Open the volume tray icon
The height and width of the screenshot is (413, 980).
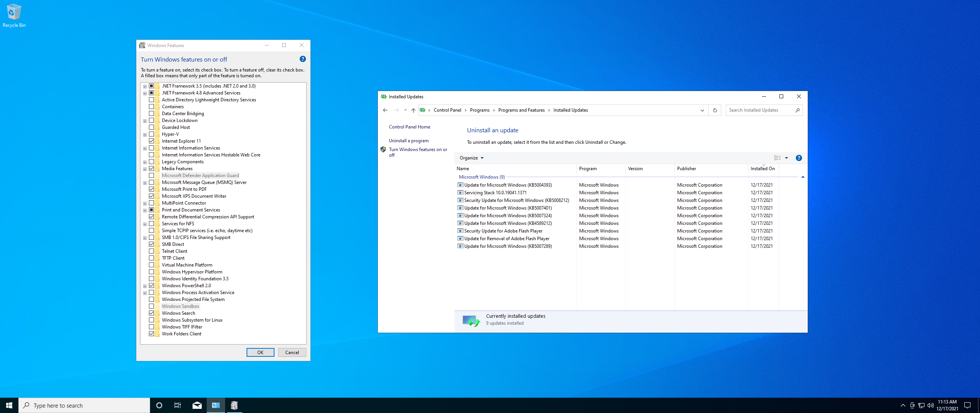coord(931,405)
